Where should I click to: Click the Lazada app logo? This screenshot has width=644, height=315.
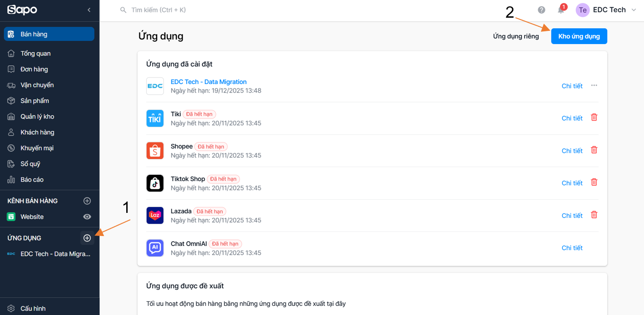[155, 216]
